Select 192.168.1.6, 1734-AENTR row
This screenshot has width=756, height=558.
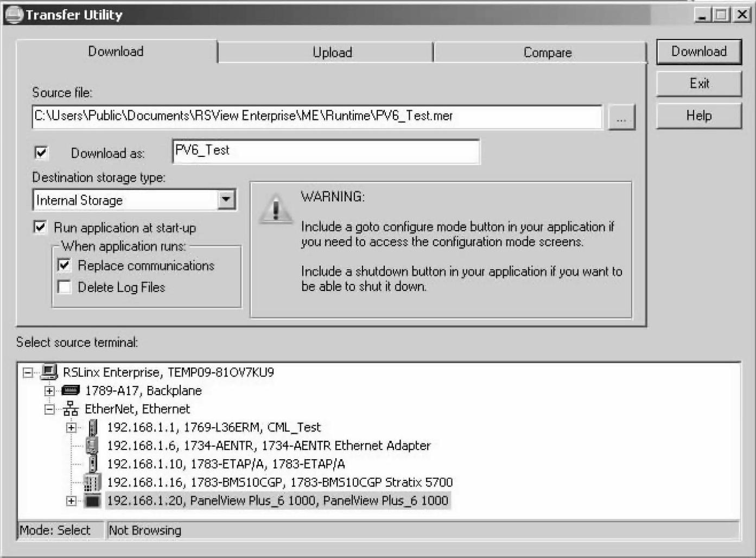pyautogui.click(x=269, y=446)
